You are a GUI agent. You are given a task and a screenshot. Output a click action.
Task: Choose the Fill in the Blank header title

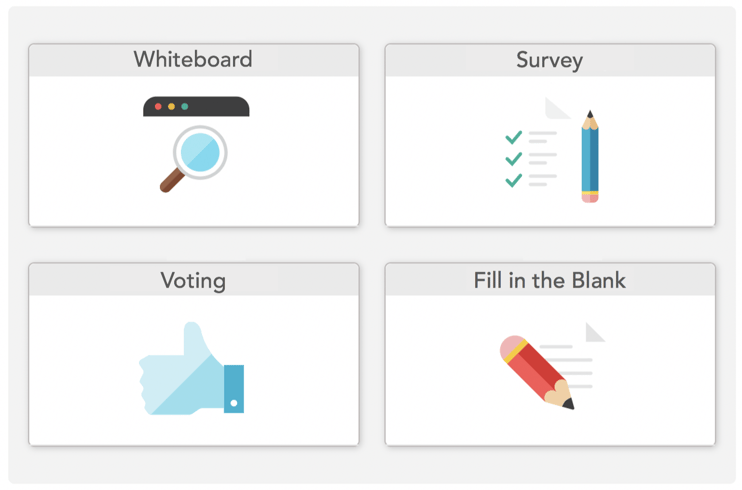[549, 280]
